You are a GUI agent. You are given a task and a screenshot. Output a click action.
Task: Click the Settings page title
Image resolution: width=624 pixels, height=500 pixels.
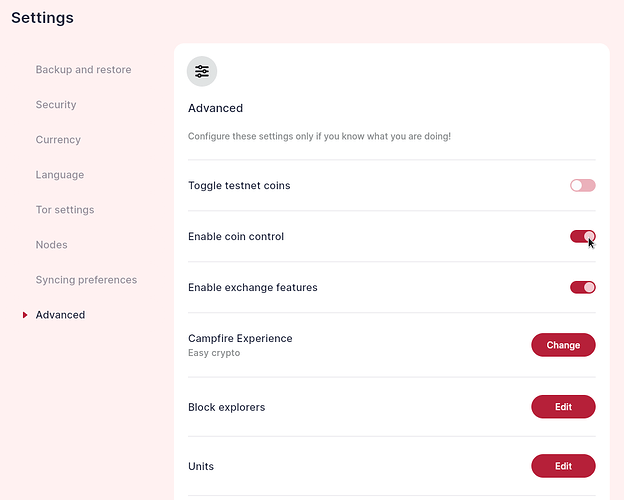pos(42,18)
